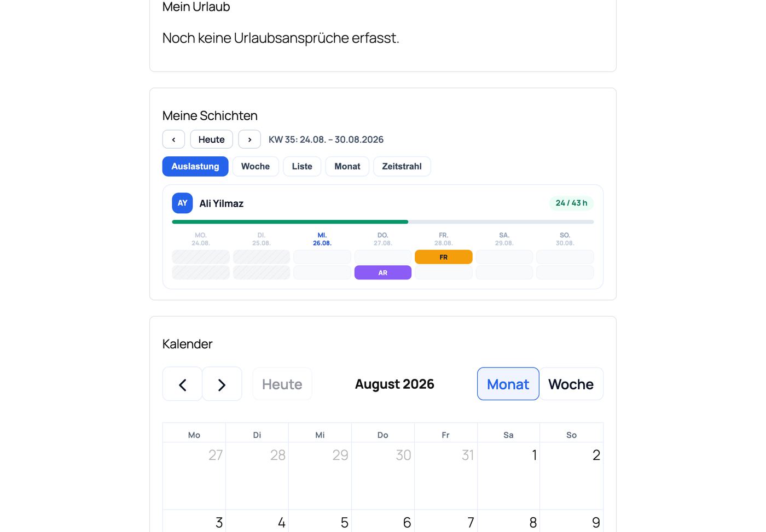This screenshot has width=766, height=532.
Task: Click the Heute button in shifts section
Action: (x=212, y=139)
